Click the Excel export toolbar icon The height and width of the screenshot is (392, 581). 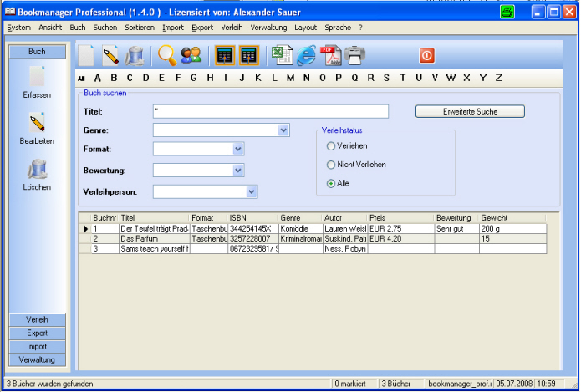(x=281, y=56)
